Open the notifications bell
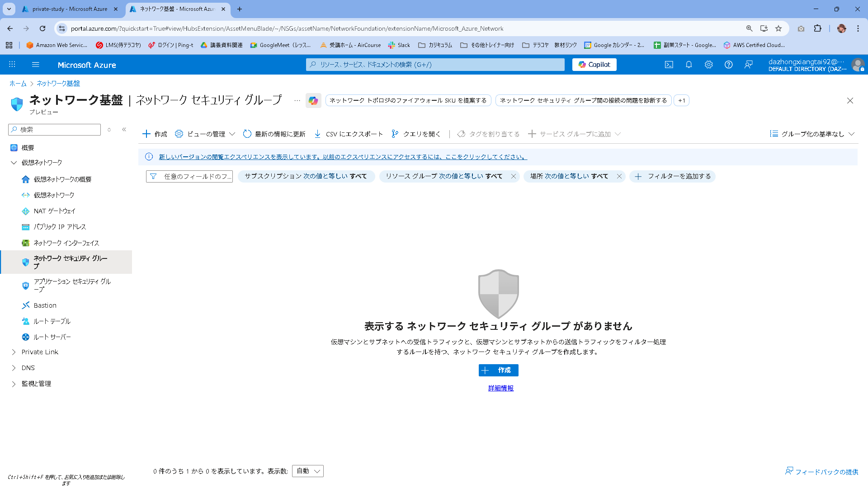The height and width of the screenshot is (488, 868). click(x=689, y=65)
